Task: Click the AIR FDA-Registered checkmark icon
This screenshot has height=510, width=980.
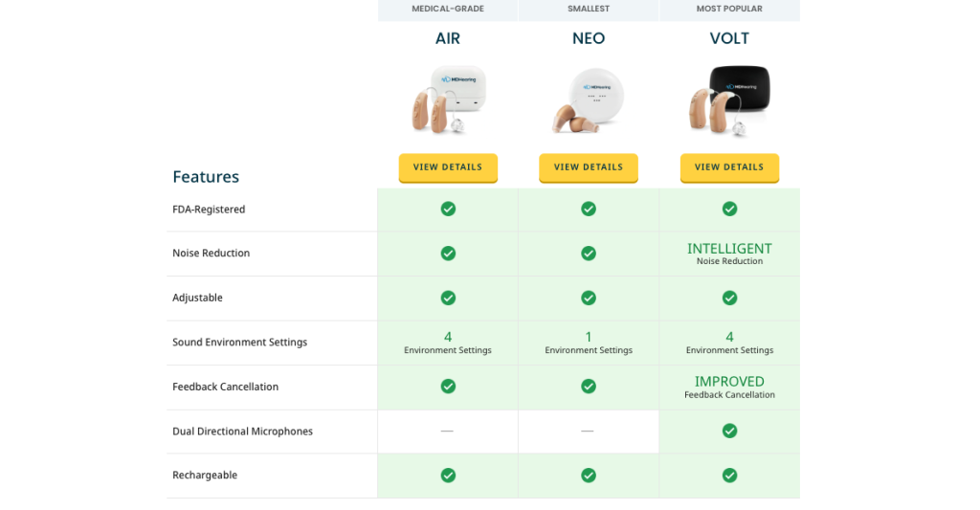Action: point(448,209)
